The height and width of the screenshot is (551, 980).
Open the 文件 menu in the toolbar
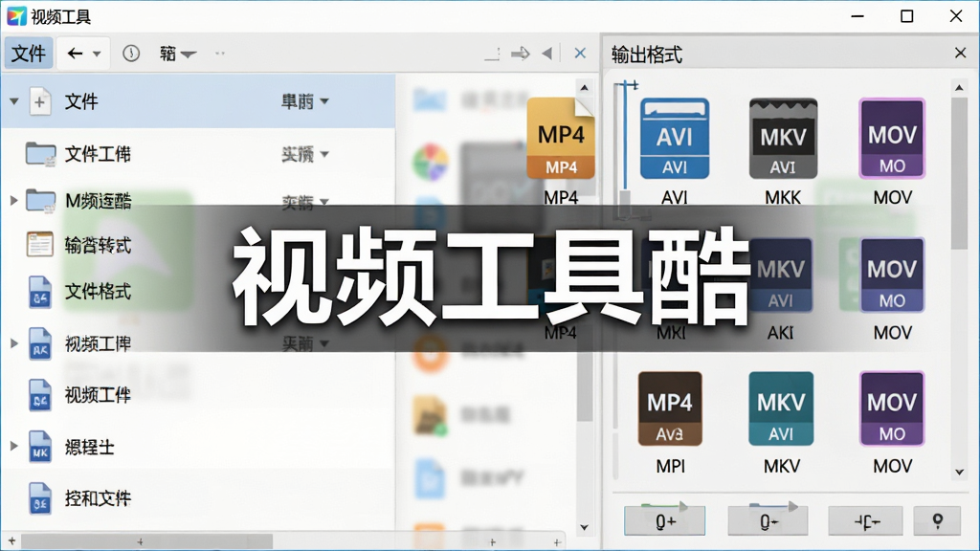(x=29, y=54)
